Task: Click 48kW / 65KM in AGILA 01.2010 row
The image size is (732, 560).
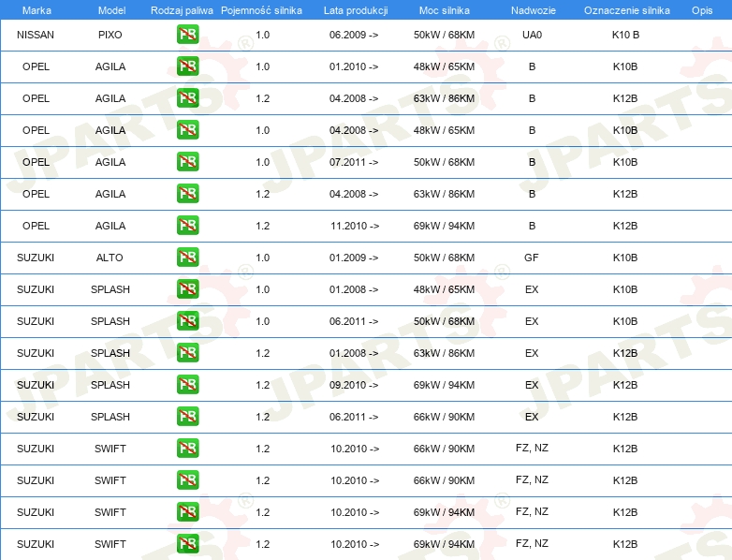Action: (x=444, y=66)
